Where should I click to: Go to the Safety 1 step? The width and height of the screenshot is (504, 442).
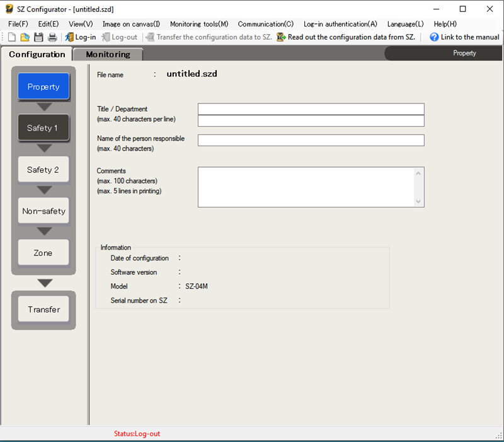(43, 128)
